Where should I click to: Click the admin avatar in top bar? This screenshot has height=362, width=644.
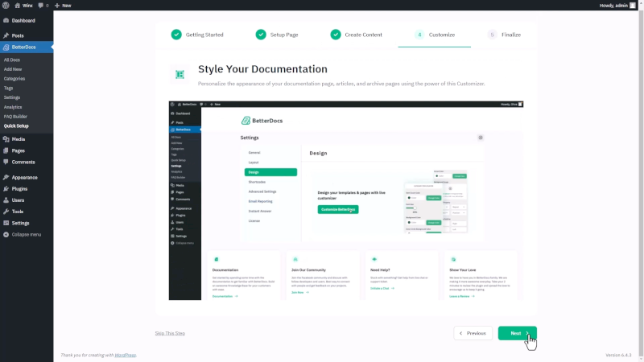(x=633, y=6)
